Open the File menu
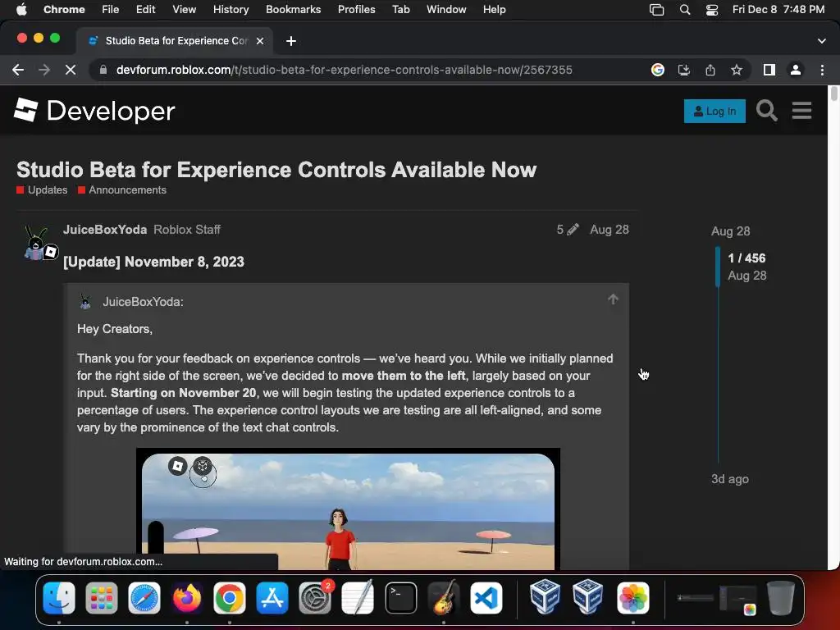 click(x=111, y=9)
